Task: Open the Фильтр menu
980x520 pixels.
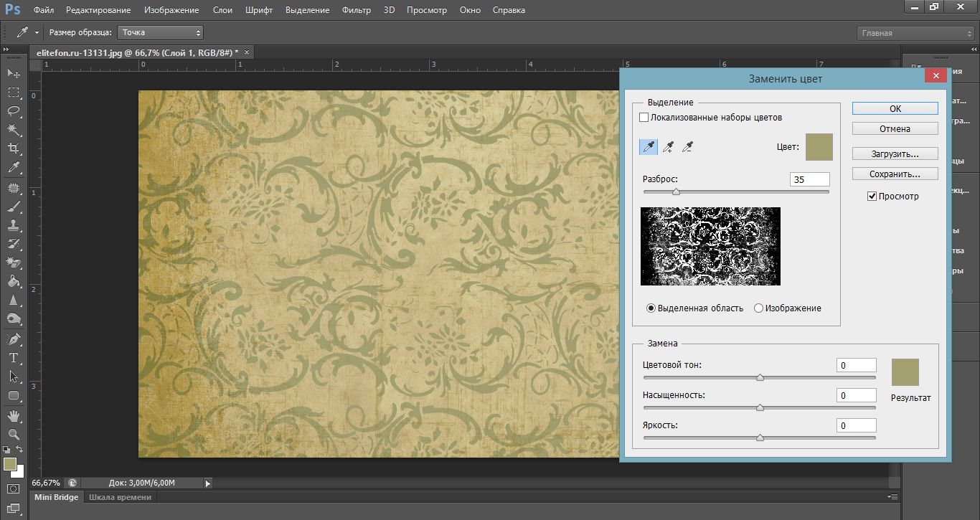Action: (357, 10)
